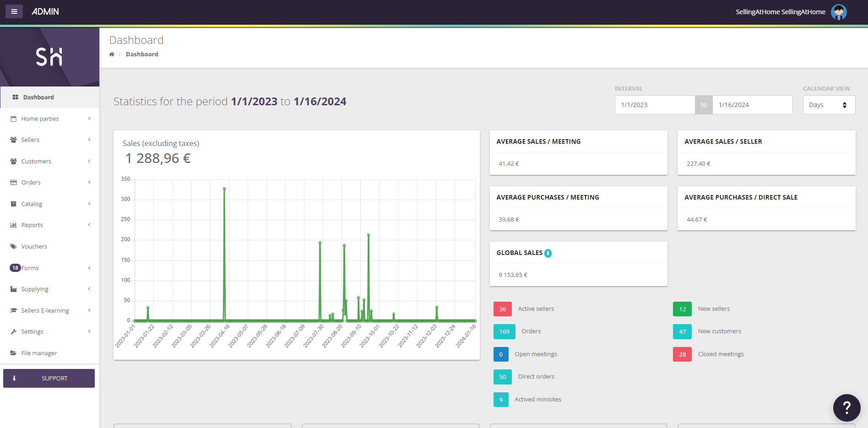Select the Sellers sidebar icon
868x428 pixels.
(13, 140)
